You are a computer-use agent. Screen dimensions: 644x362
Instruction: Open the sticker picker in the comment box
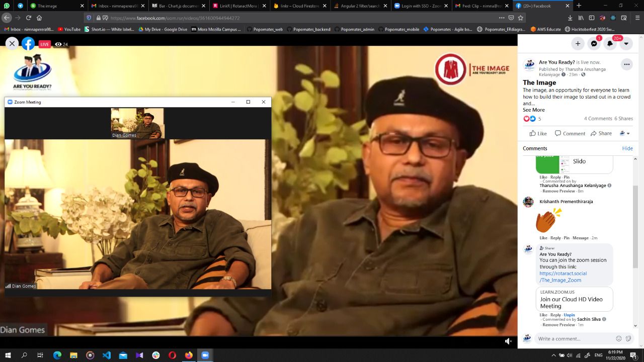pyautogui.click(x=628, y=338)
